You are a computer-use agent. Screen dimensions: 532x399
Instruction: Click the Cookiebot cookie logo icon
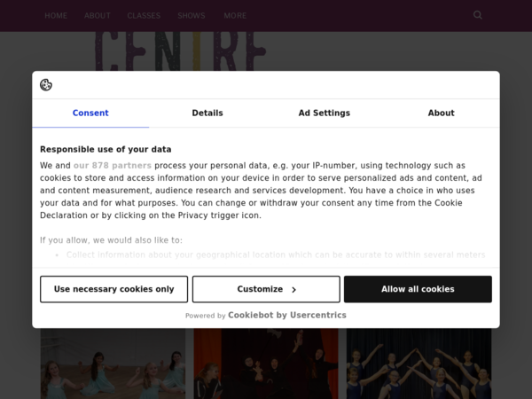click(x=46, y=85)
